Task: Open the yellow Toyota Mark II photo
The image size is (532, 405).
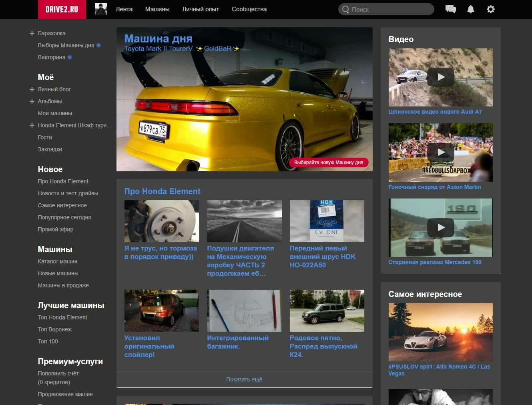Action: click(x=245, y=99)
